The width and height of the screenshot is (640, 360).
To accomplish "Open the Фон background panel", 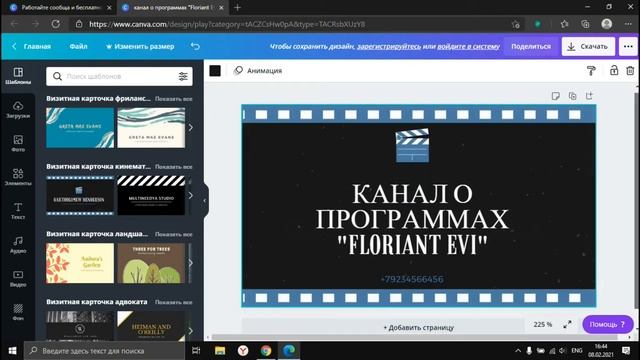I will tap(18, 312).
